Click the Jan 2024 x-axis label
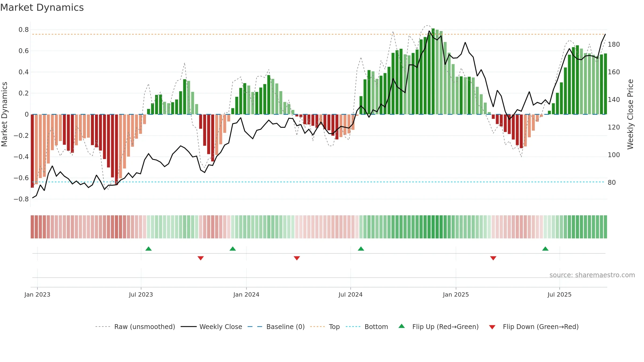The width and height of the screenshot is (644, 362). click(246, 294)
